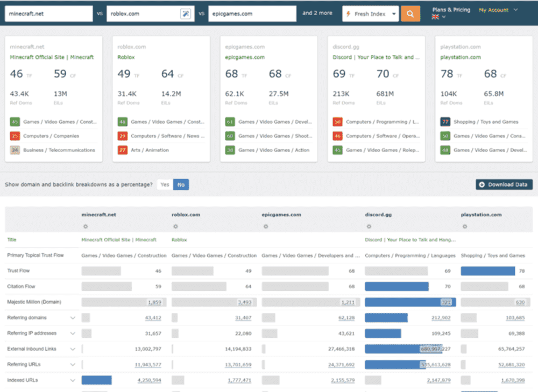This screenshot has width=538, height=392.
Task: Click minecraft.net topic badge 45
Action: 15,122
